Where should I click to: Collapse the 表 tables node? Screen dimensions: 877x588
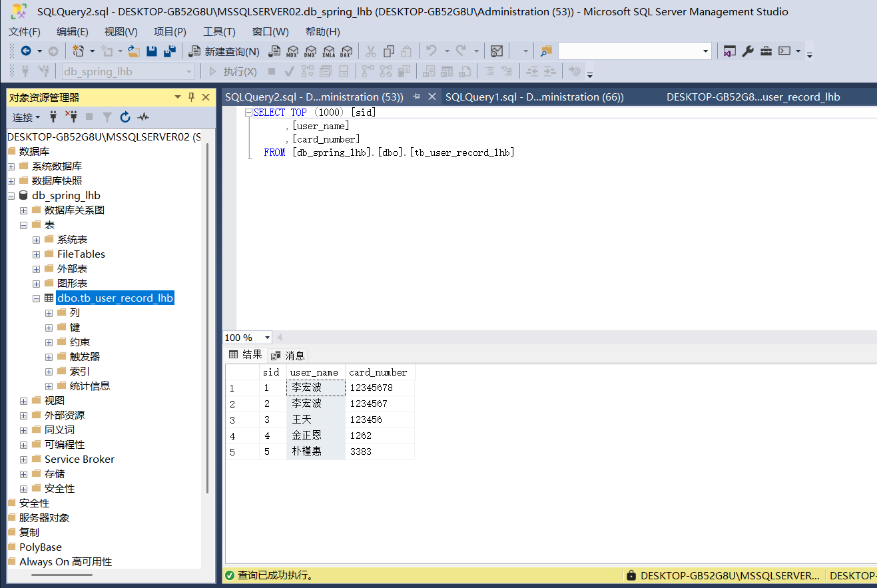[x=24, y=225]
